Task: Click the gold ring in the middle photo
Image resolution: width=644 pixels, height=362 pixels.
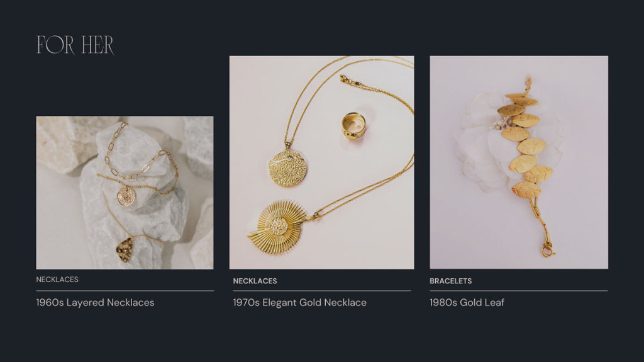Action: coord(353,126)
